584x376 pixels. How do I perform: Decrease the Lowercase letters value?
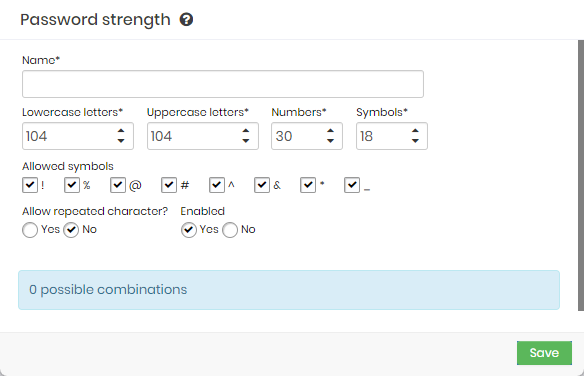(121, 141)
